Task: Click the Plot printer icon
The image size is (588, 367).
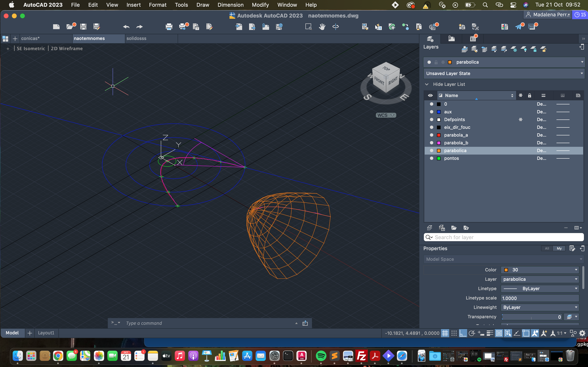Action: tap(169, 27)
